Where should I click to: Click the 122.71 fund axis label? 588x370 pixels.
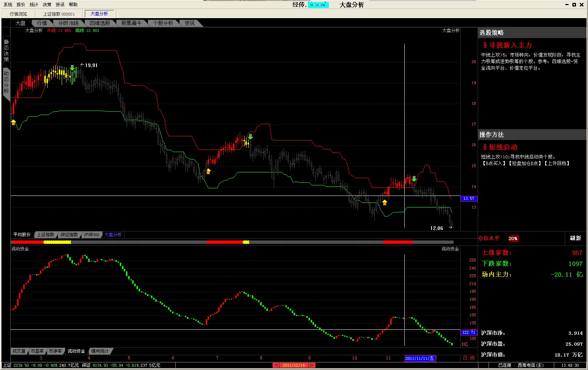(x=469, y=332)
